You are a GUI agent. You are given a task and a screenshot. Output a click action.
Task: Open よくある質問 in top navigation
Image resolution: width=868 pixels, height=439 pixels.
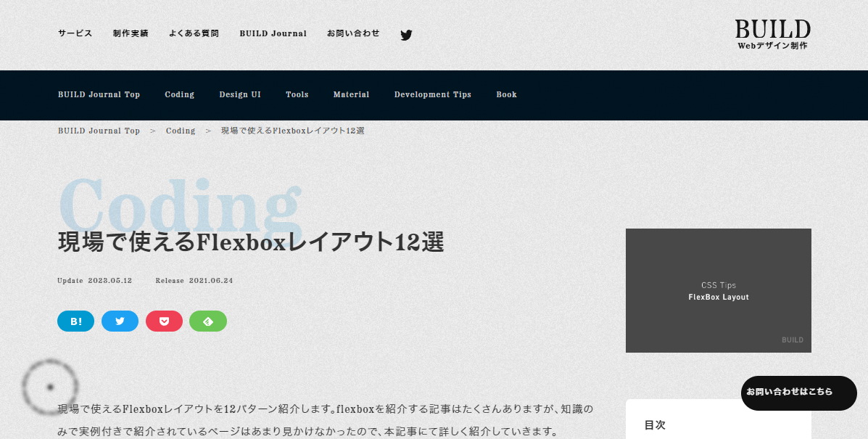[x=194, y=33]
